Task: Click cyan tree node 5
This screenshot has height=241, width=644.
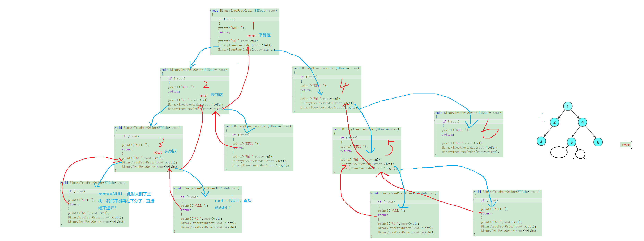Action: point(571,142)
